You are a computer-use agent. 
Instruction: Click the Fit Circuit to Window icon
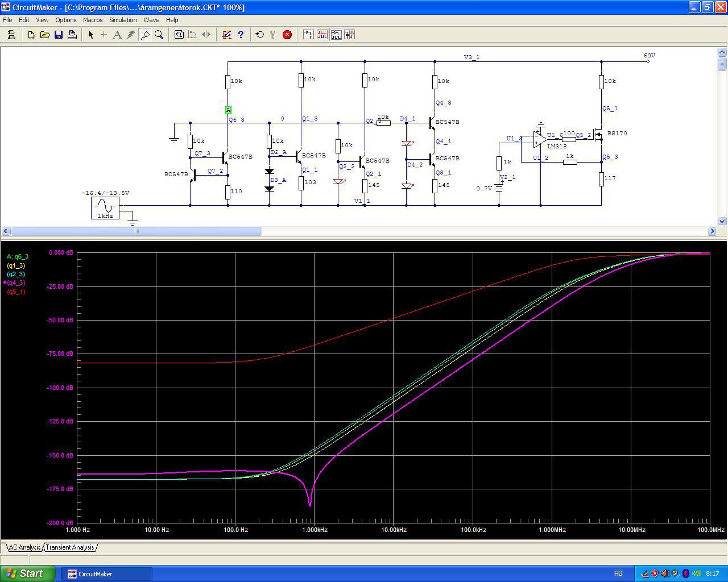179,35
